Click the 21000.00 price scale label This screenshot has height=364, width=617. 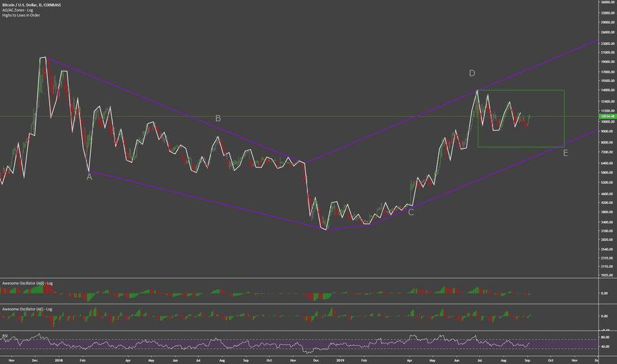coord(608,52)
